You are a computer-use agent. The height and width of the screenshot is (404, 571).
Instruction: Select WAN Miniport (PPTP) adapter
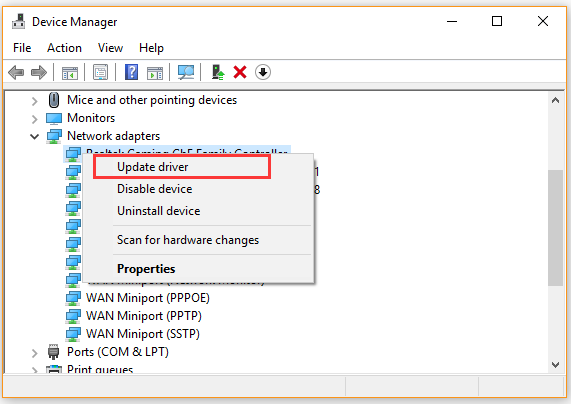(x=143, y=315)
